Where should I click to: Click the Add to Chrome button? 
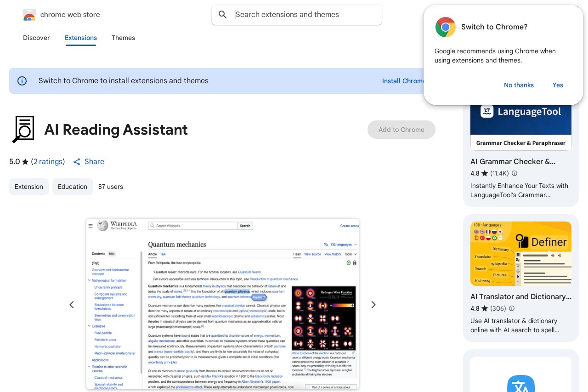[x=401, y=130]
